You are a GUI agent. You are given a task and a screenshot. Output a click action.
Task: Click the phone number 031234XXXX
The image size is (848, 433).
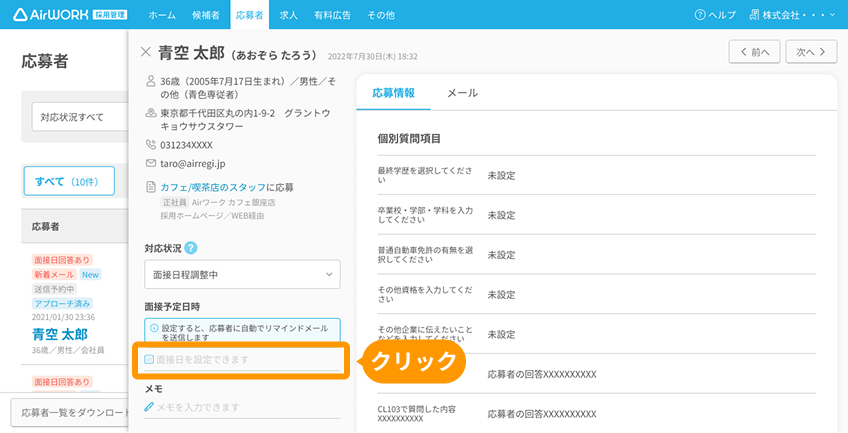pyautogui.click(x=186, y=145)
